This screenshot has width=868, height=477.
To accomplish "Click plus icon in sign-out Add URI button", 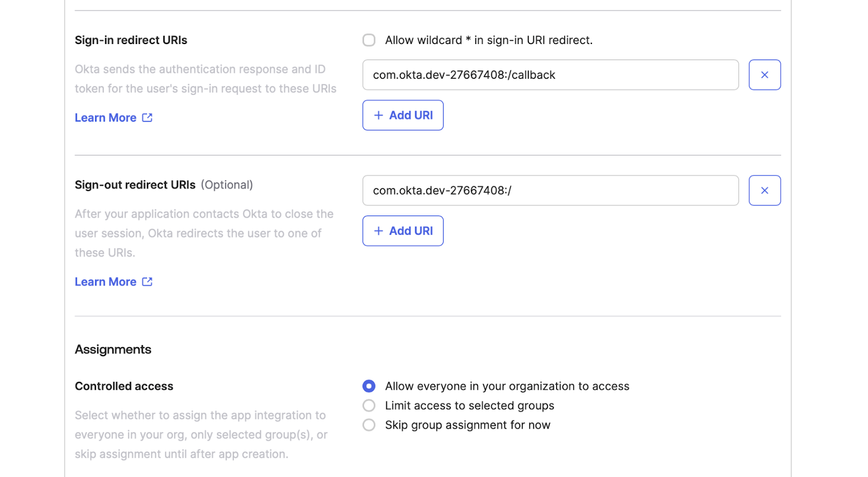I will [379, 231].
